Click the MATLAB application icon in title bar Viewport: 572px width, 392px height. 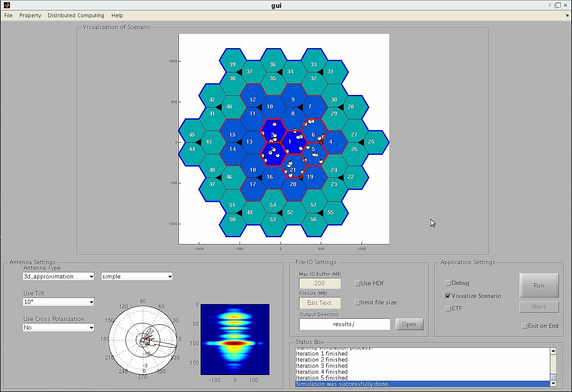6,5
